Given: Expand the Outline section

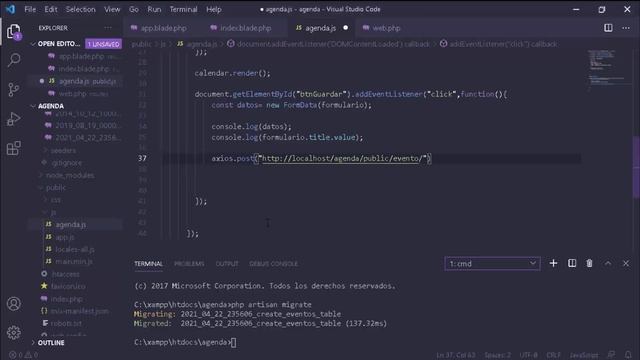Looking at the screenshot, I should [x=51, y=343].
